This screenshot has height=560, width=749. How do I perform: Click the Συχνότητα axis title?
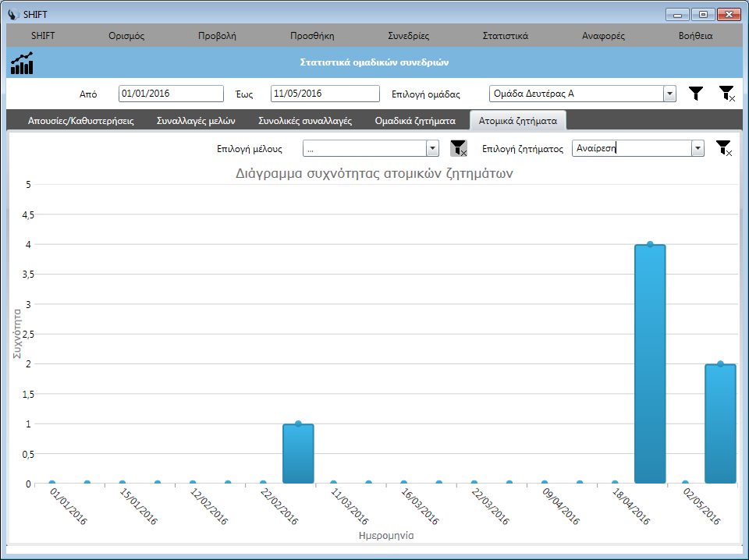pyautogui.click(x=17, y=334)
